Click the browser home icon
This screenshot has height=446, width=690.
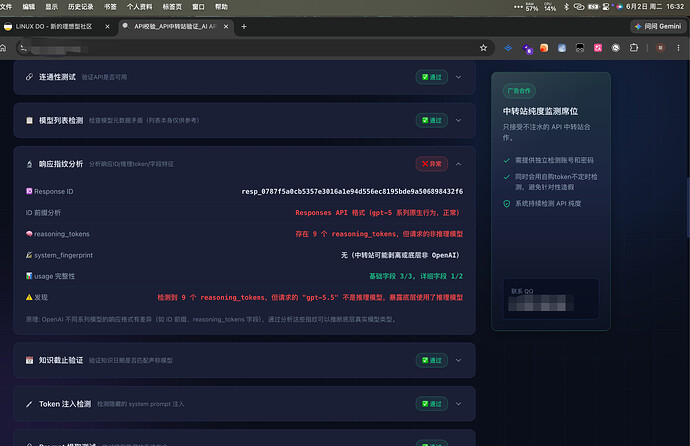pos(3,48)
